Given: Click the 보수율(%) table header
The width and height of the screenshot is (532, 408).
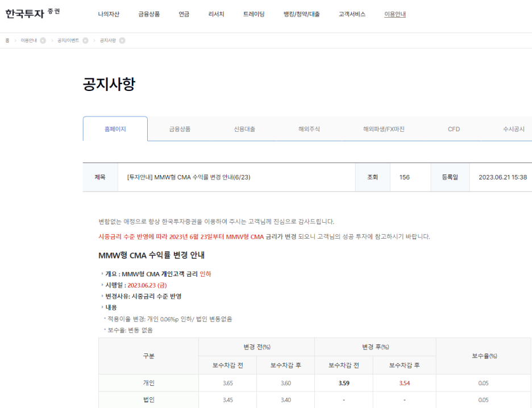Looking at the screenshot, I should (484, 356).
